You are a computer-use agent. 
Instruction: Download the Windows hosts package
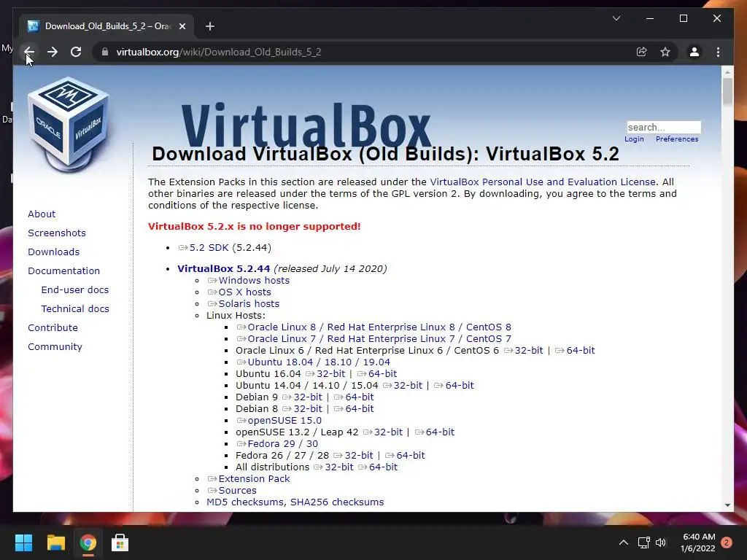tap(253, 281)
